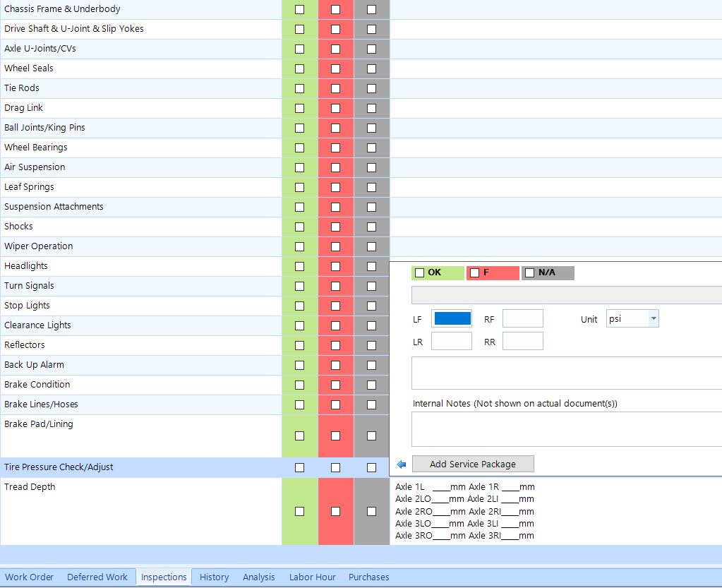The width and height of the screenshot is (722, 588).
Task: Open the Deferred Work tab
Action: pos(97,577)
